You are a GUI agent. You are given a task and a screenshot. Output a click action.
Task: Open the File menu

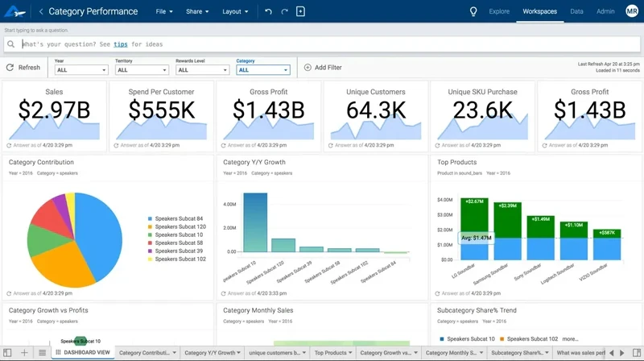(165, 12)
